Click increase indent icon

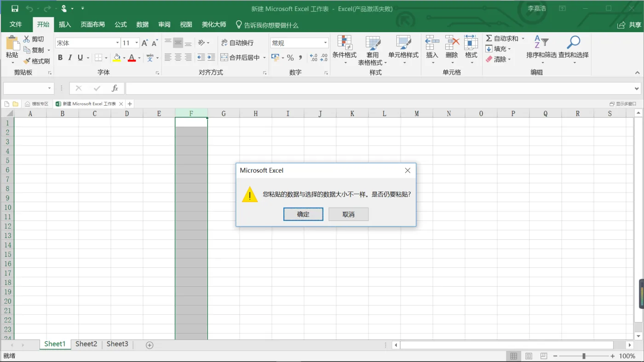(x=211, y=57)
